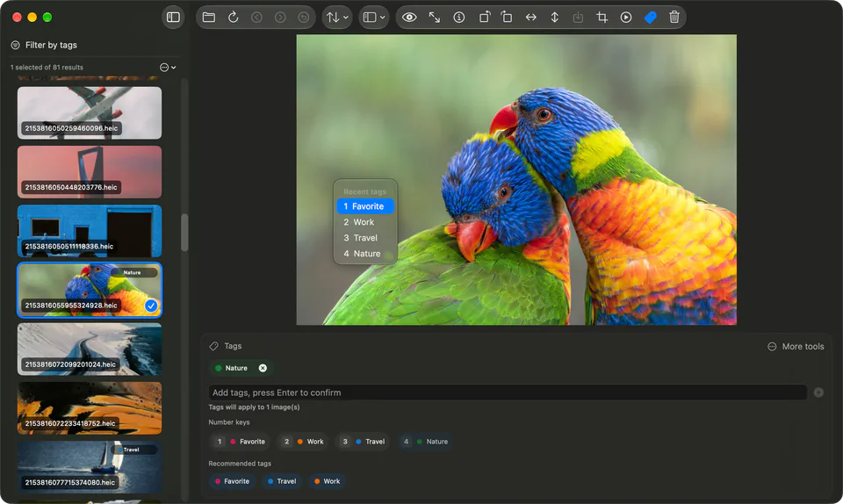The image size is (843, 504).
Task: Flip image vertically
Action: [x=554, y=18]
